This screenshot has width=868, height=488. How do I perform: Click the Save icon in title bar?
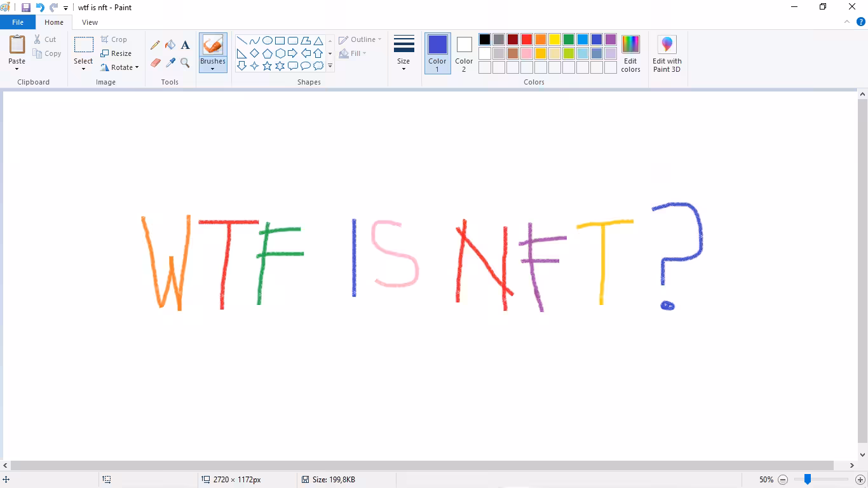point(26,8)
